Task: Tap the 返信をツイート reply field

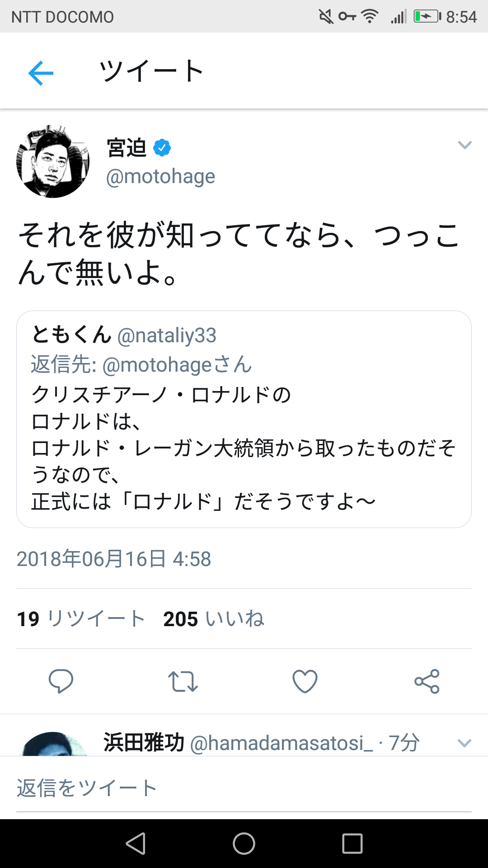Action: [x=244, y=788]
